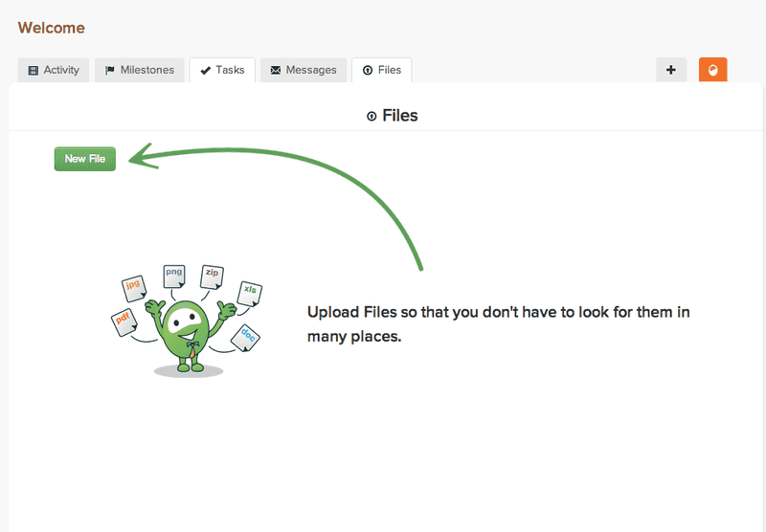Image resolution: width=766 pixels, height=532 pixels.
Task: Click the jpg file icon in illustration
Action: pos(134,288)
